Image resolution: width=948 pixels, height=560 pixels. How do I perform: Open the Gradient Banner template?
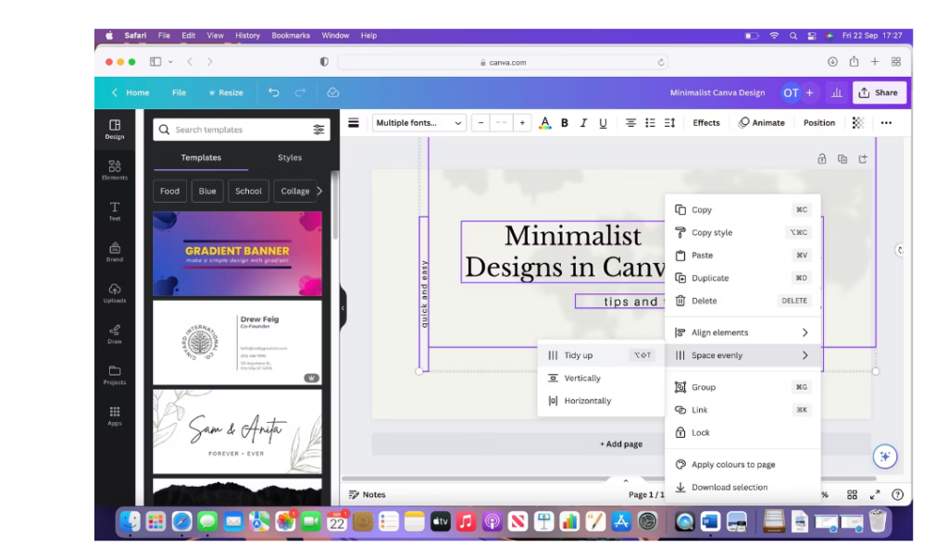pyautogui.click(x=237, y=254)
